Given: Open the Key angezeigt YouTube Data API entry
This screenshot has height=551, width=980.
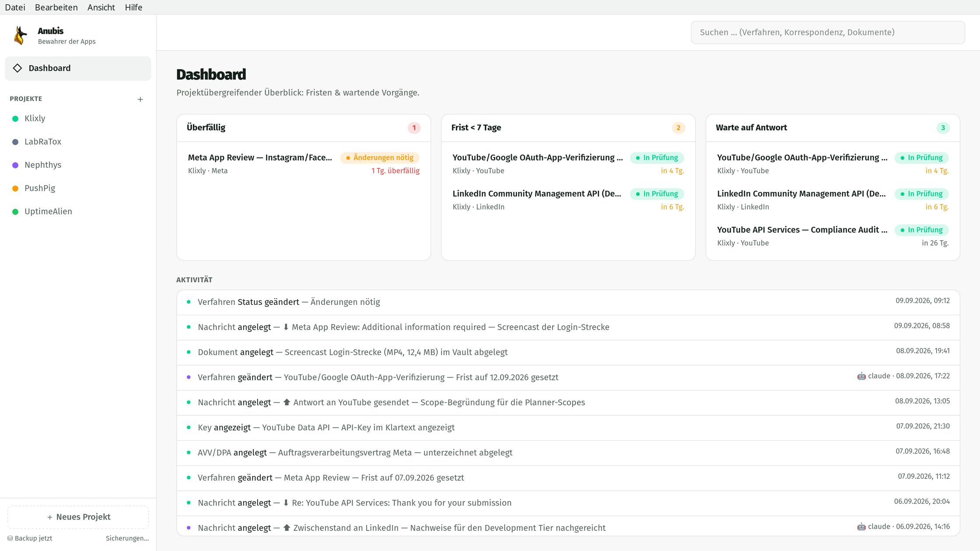Looking at the screenshot, I should (568, 428).
